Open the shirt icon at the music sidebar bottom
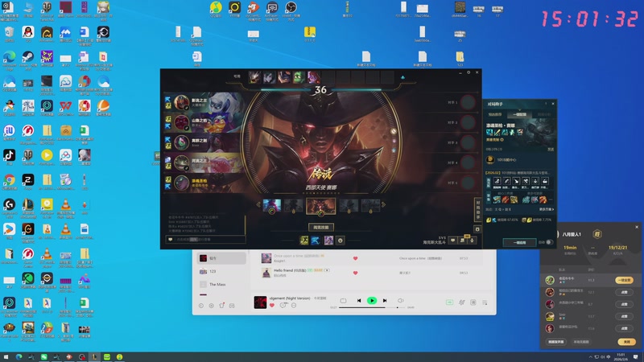644x362 pixels. pyautogui.click(x=222, y=306)
